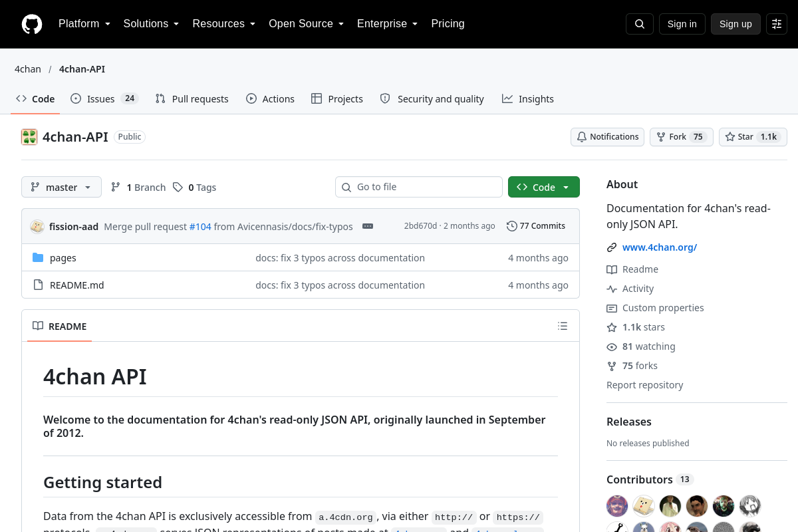Open the Insights tab
Image resolution: width=798 pixels, height=532 pixels.
528,99
